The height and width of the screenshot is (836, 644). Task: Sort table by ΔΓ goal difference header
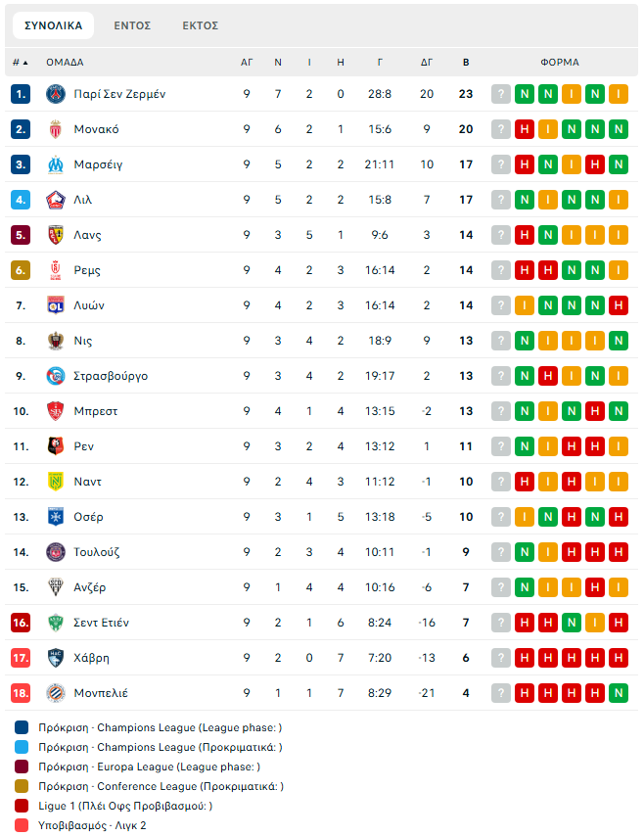427,62
